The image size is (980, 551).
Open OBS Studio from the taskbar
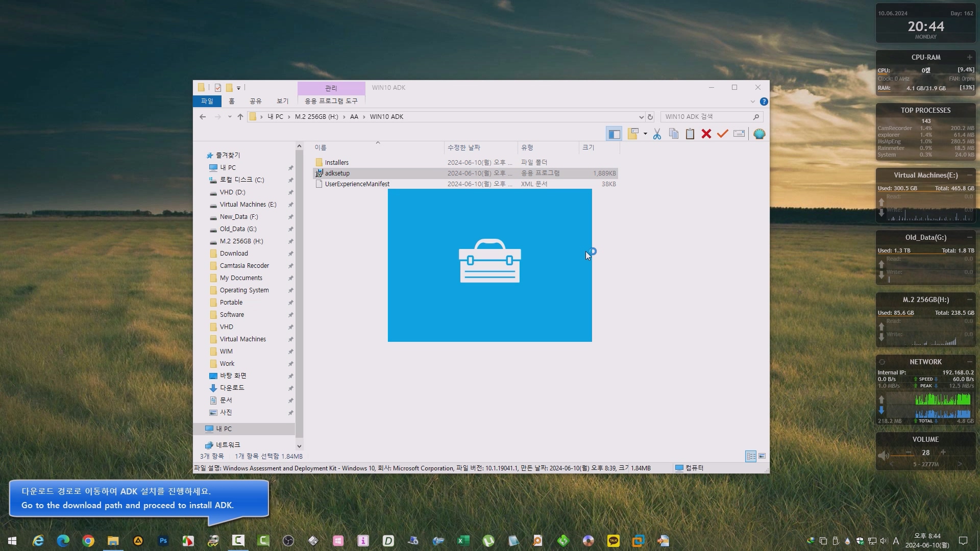(x=288, y=541)
